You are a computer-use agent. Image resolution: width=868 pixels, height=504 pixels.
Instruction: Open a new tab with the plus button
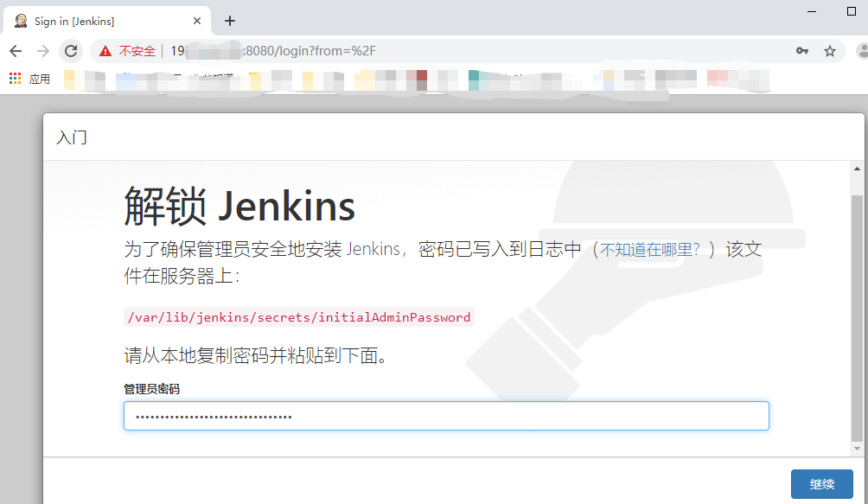(229, 19)
